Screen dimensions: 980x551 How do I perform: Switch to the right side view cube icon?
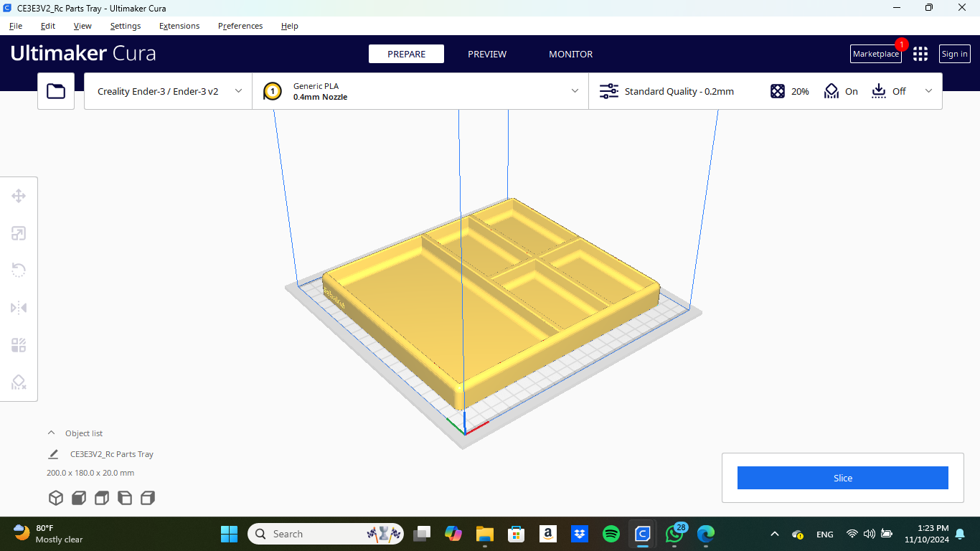point(148,498)
